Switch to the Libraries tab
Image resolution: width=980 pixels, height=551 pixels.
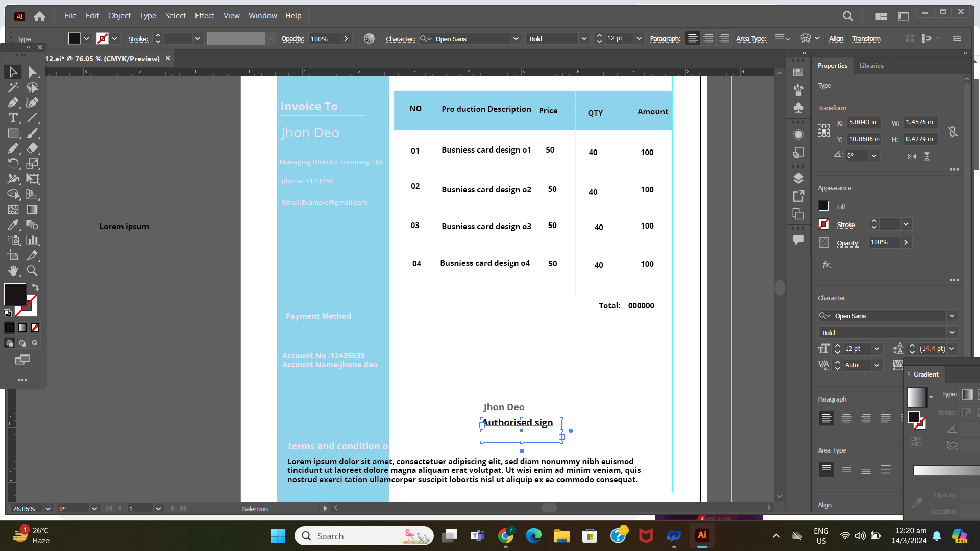click(x=871, y=66)
